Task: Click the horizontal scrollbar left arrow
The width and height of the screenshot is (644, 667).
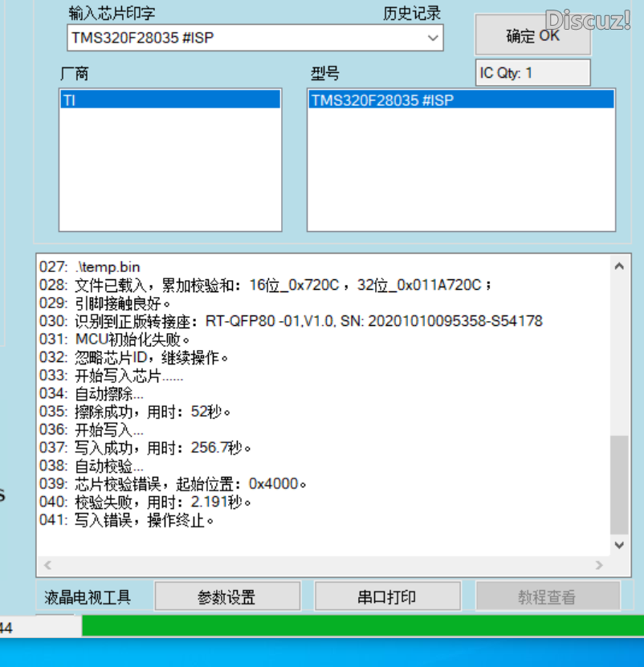Action: coord(47,565)
